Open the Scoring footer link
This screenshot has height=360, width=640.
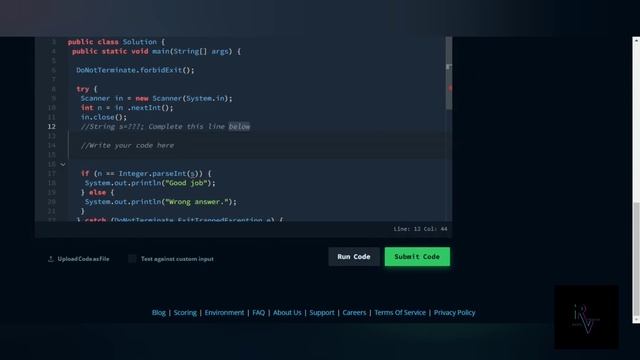185,313
